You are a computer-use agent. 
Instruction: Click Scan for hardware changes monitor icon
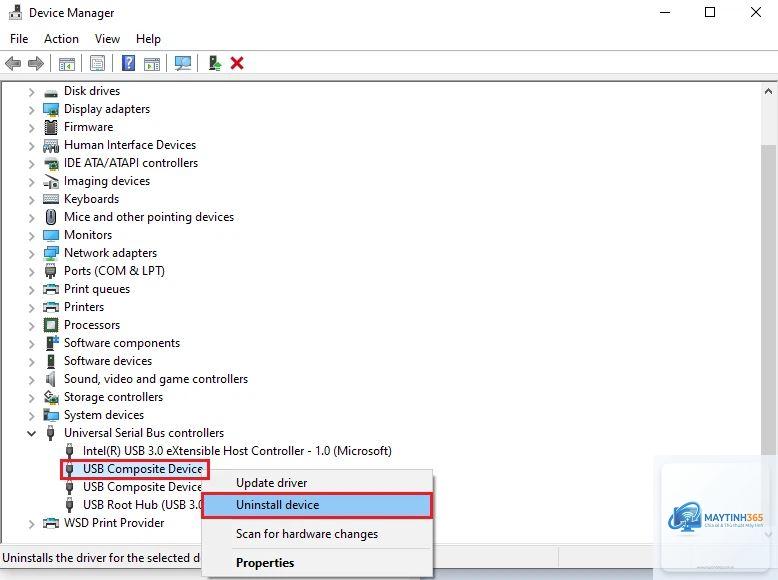coord(183,64)
